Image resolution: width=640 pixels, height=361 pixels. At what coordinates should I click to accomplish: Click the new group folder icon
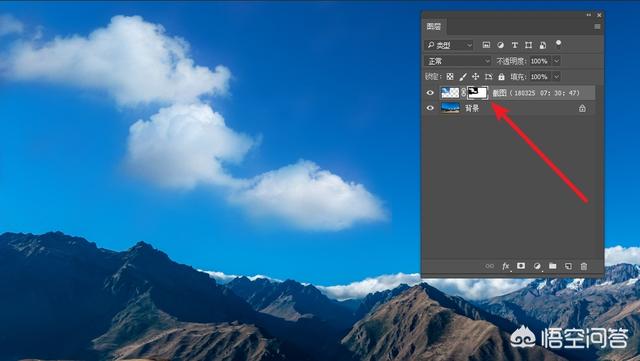553,266
